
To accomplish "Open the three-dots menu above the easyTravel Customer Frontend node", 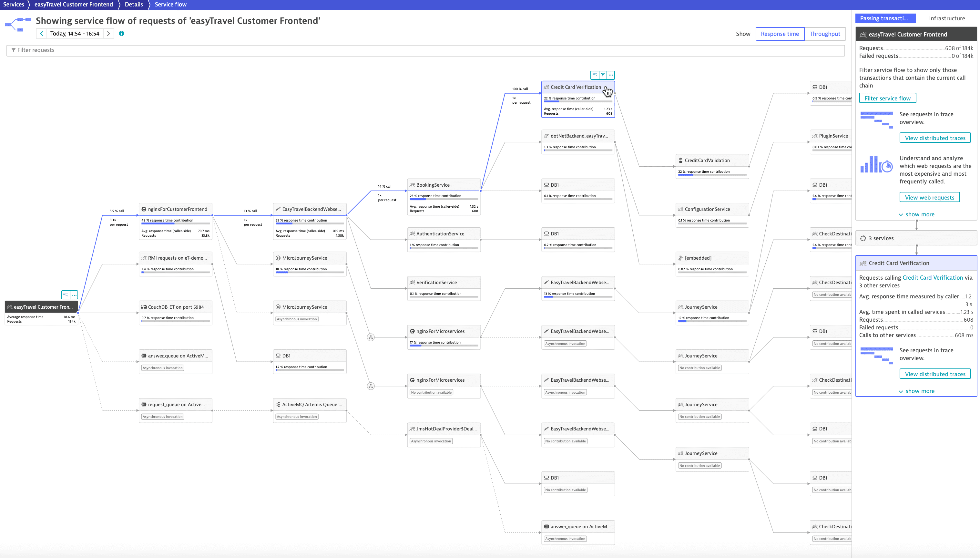I will [74, 295].
